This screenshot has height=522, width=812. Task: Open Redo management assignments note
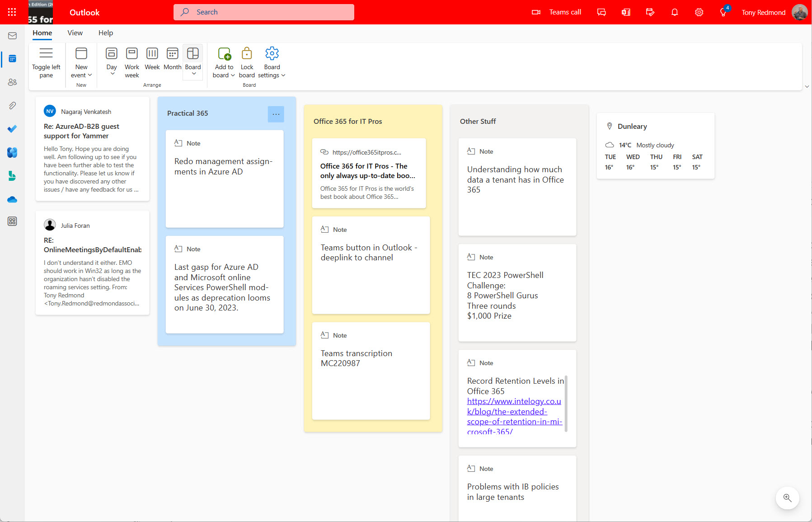coord(225,179)
